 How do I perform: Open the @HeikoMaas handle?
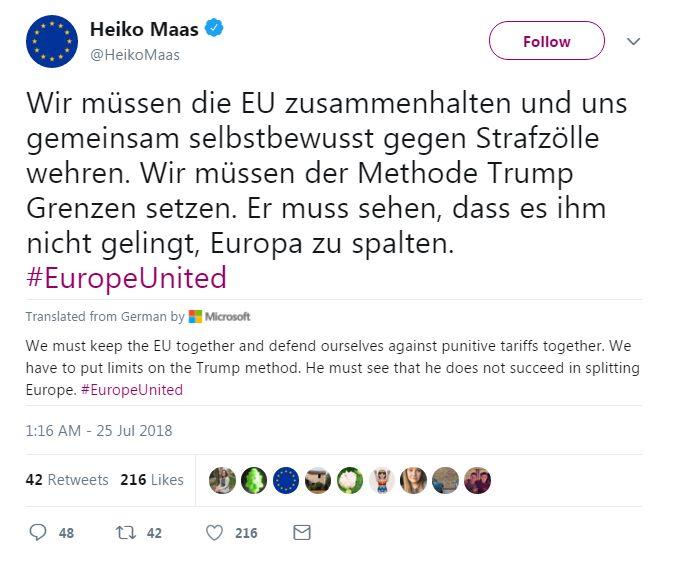click(134, 55)
